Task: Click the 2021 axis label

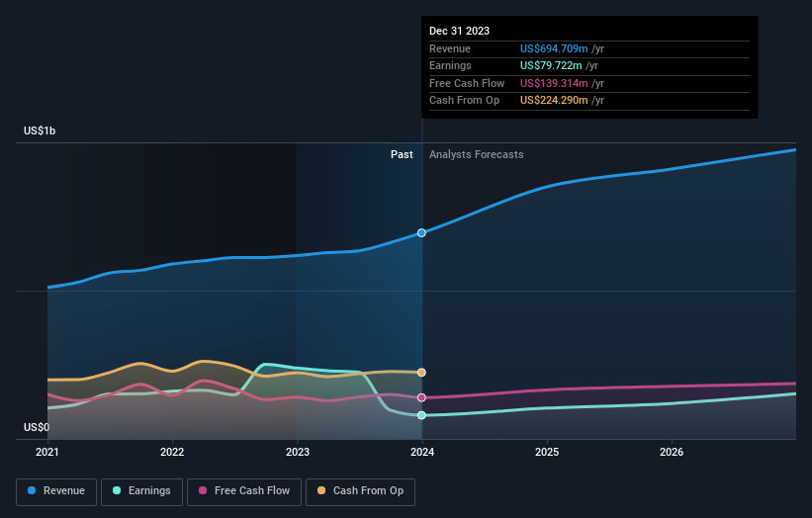Action: coord(47,452)
